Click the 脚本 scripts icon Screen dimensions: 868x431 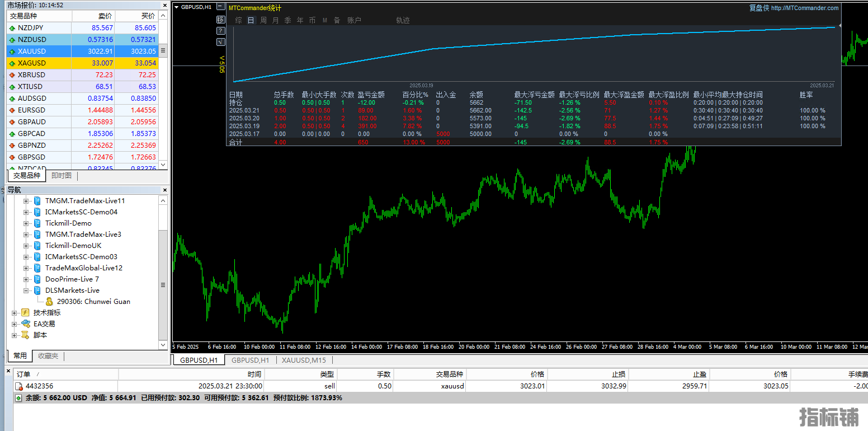pyautogui.click(x=25, y=335)
